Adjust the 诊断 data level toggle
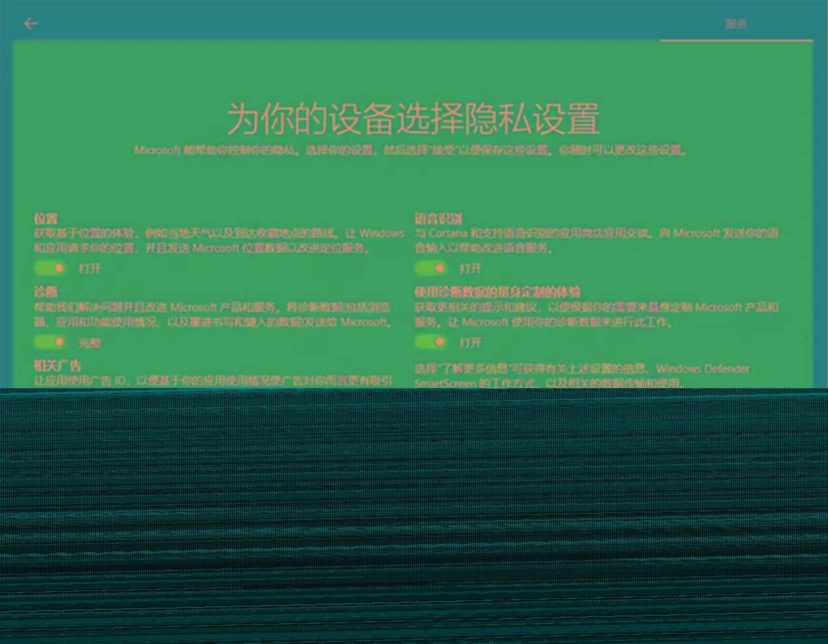 pyautogui.click(x=50, y=342)
